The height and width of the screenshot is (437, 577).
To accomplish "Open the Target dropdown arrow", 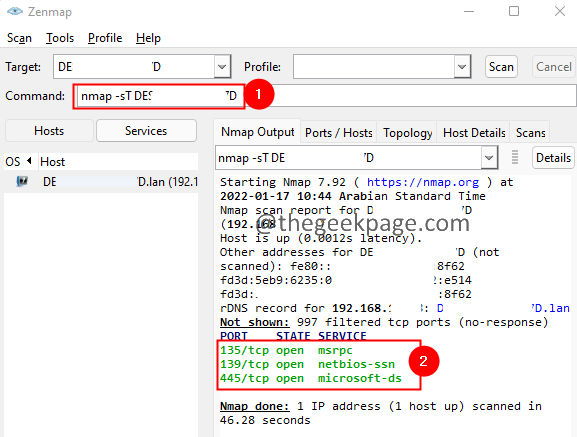I will click(x=222, y=67).
